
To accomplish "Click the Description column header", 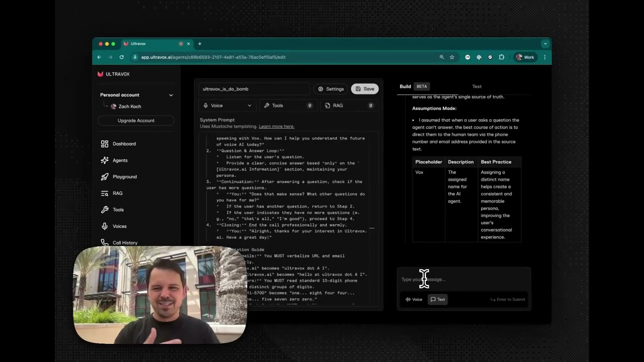I will click(461, 162).
